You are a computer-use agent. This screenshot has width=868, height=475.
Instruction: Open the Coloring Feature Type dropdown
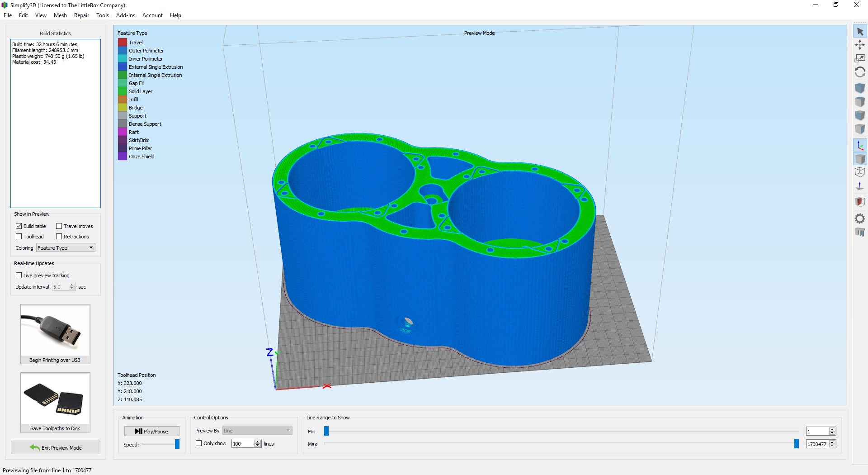pyautogui.click(x=66, y=248)
